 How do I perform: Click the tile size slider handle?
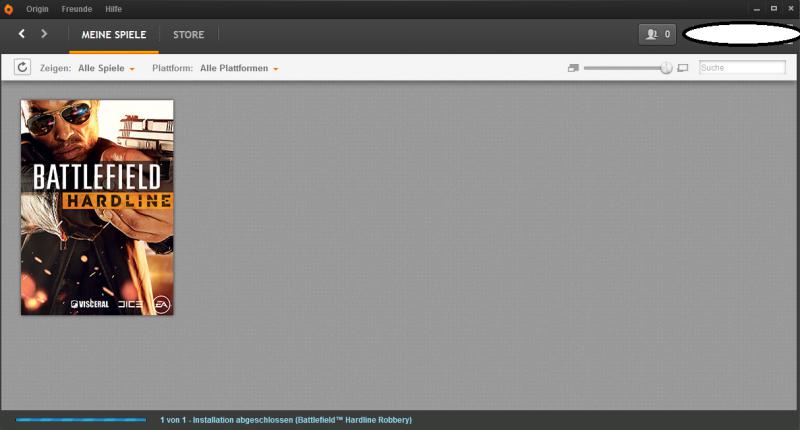pyautogui.click(x=666, y=68)
